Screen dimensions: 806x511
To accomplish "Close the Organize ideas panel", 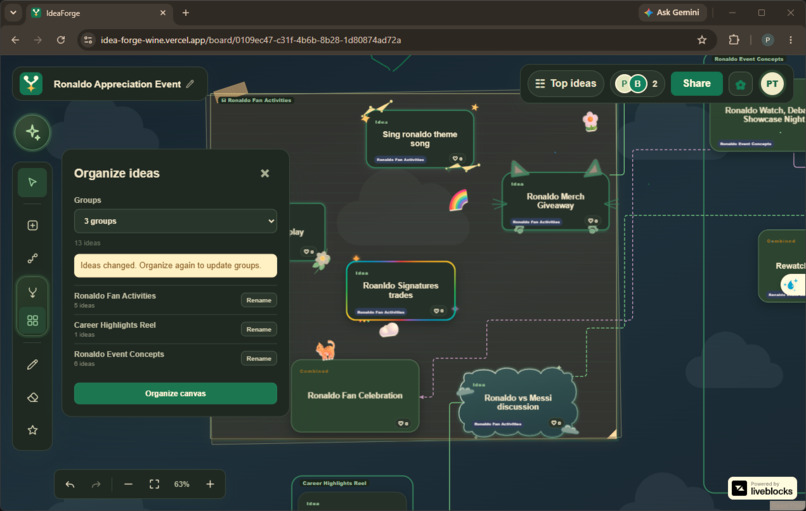I will click(265, 173).
